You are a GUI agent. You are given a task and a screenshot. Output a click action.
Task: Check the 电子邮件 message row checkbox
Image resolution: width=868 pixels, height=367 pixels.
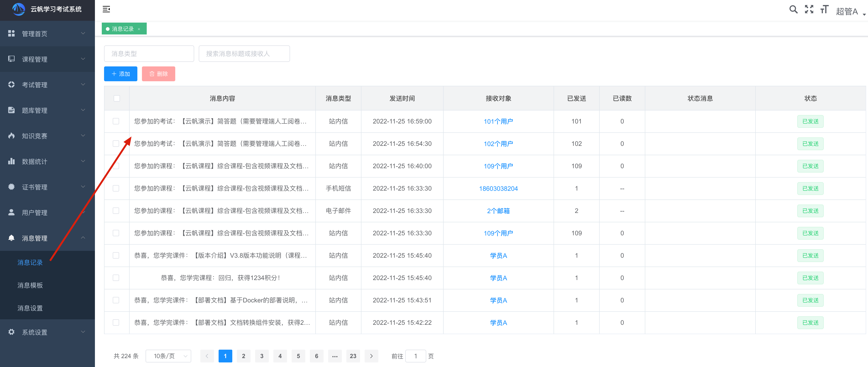[x=116, y=211]
